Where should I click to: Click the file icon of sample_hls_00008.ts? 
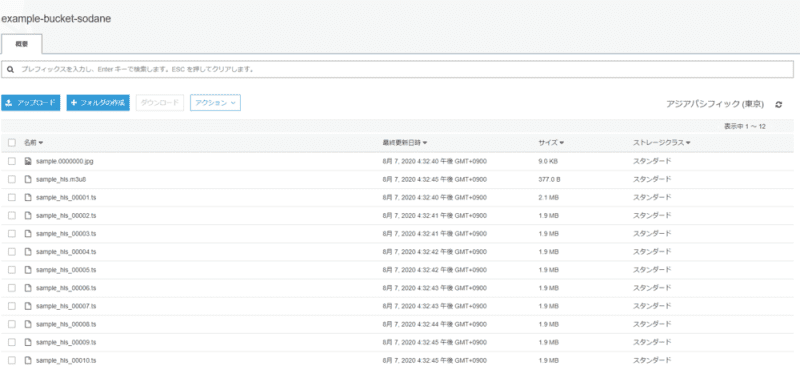tap(28, 324)
